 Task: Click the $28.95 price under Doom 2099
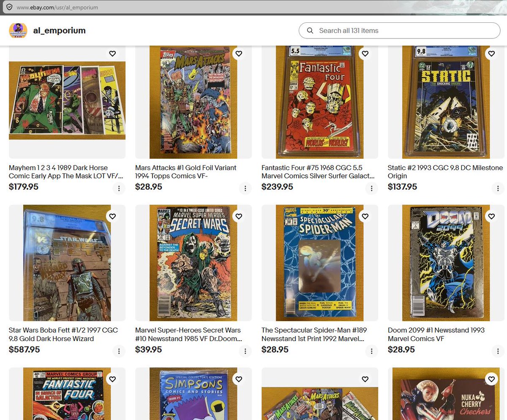point(401,350)
